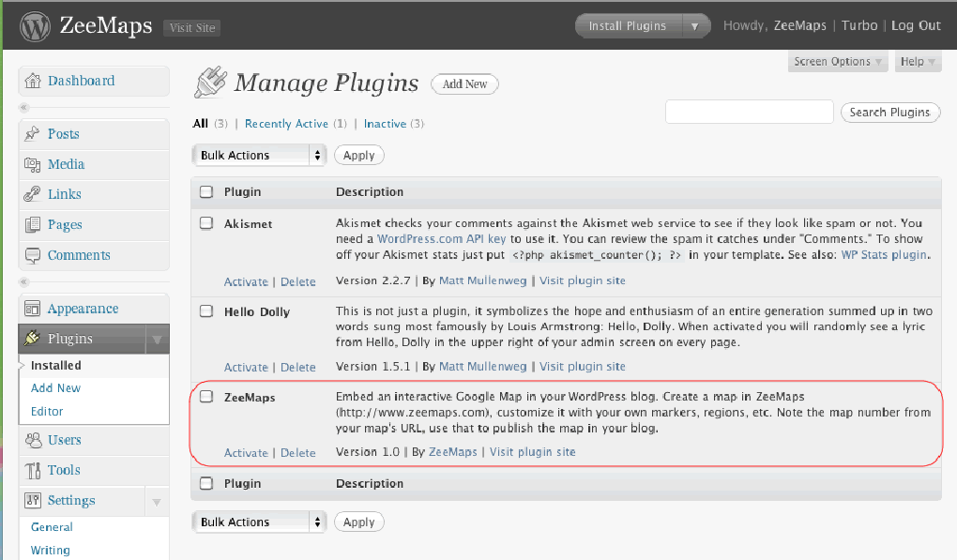Open Media library via its sidebar icon
The width and height of the screenshot is (957, 560).
(35, 164)
